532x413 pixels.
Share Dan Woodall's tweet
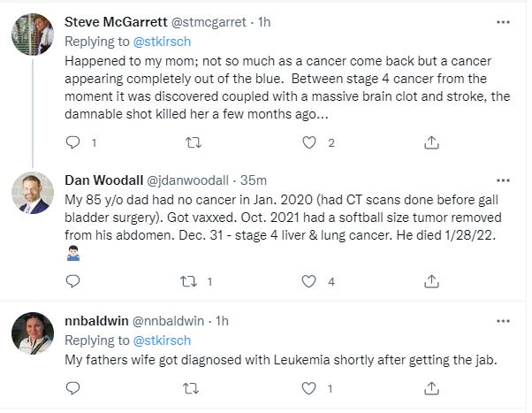tap(431, 282)
